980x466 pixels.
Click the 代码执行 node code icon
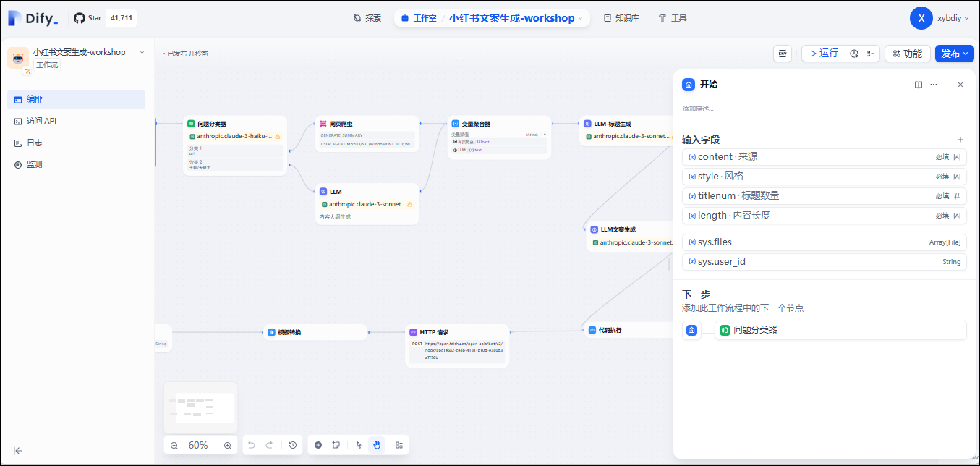point(592,330)
